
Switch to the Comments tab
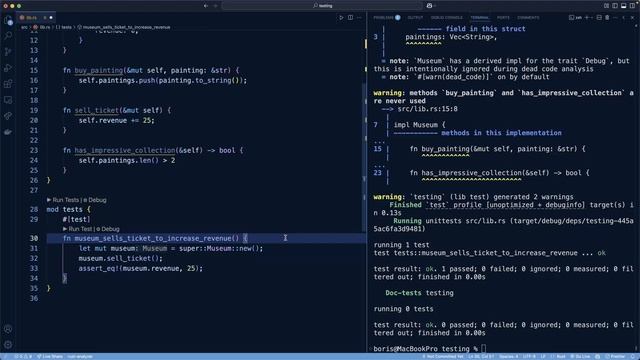[x=528, y=18]
